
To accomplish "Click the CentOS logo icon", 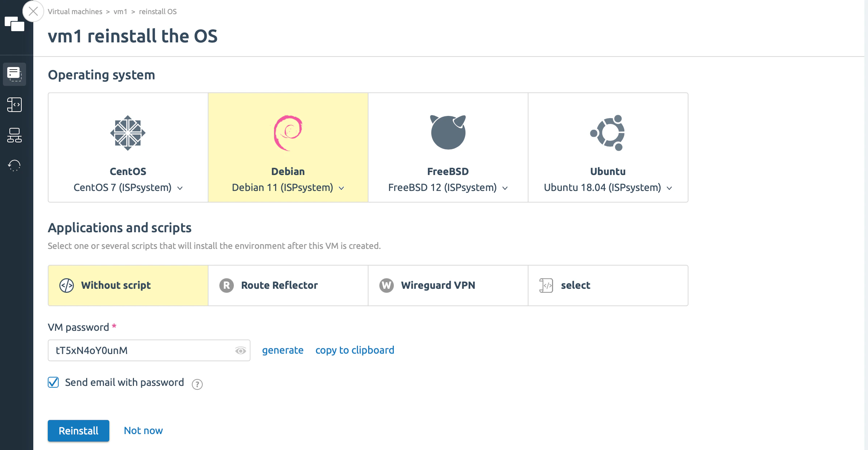I will 128,133.
